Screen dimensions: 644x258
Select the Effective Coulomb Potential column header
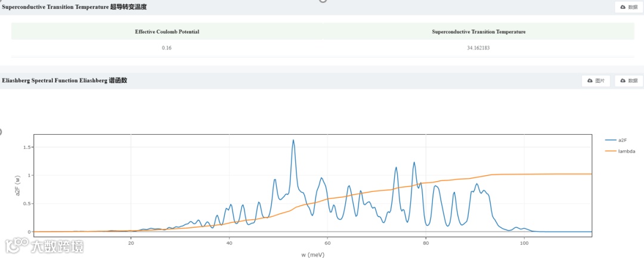click(x=167, y=32)
